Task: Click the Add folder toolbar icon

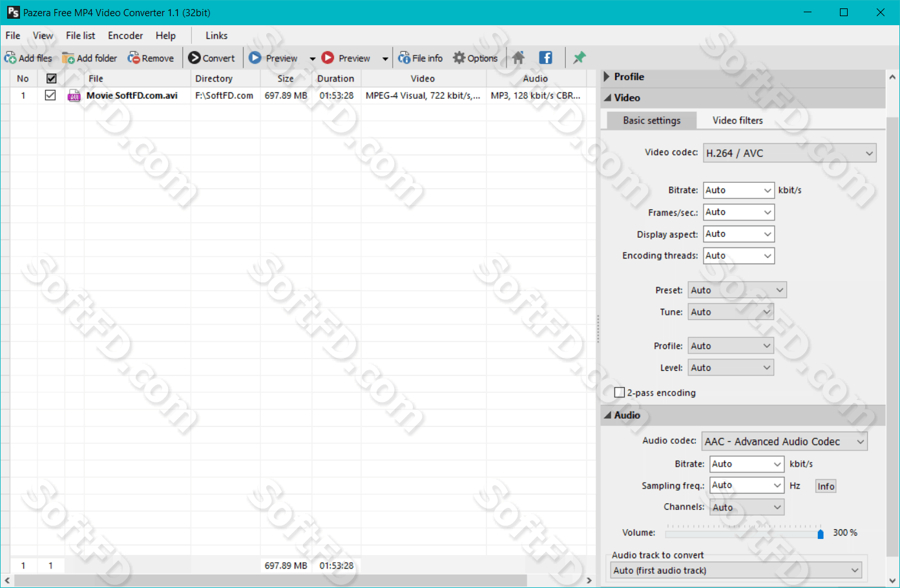Action: [x=68, y=58]
